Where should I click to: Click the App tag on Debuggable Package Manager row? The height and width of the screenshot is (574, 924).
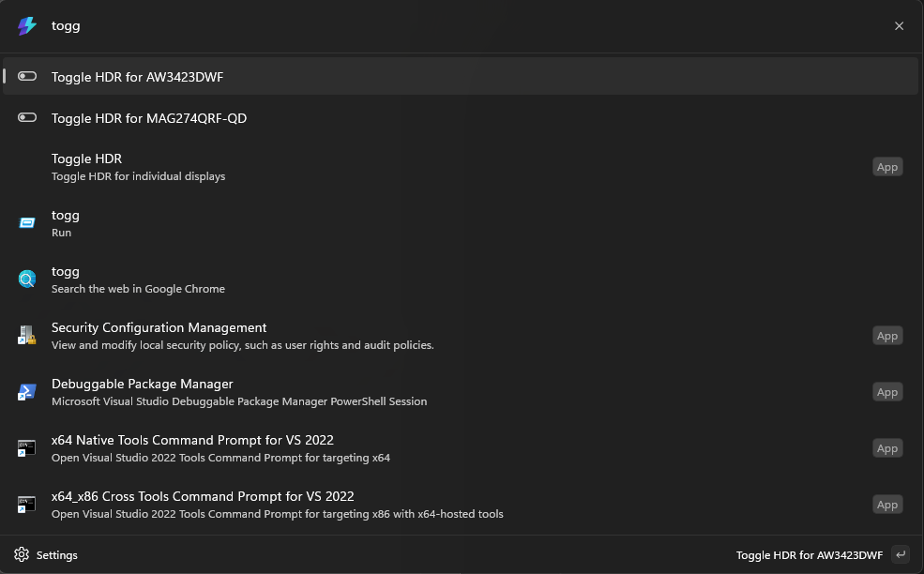coord(886,392)
